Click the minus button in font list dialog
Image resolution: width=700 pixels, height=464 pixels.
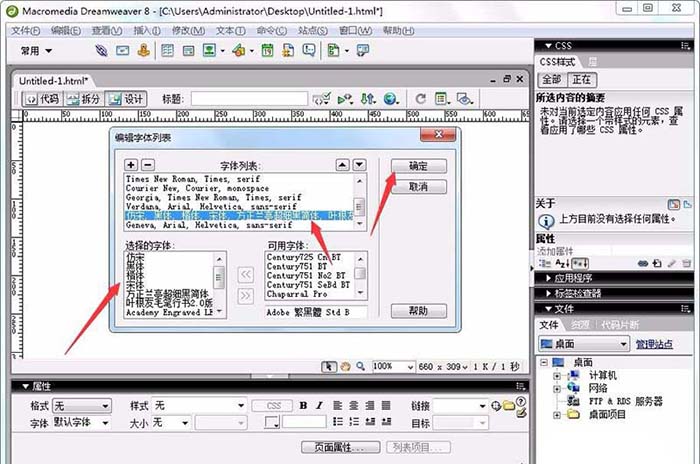click(148, 165)
